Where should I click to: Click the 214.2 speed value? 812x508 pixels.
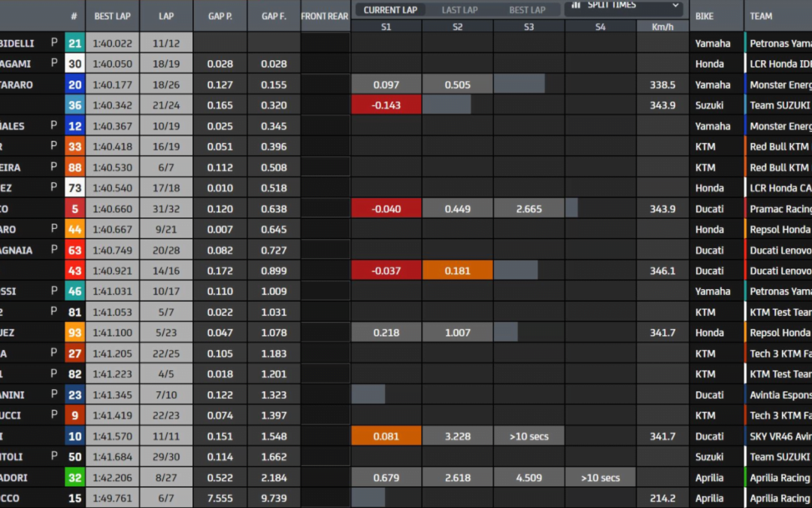(662, 498)
